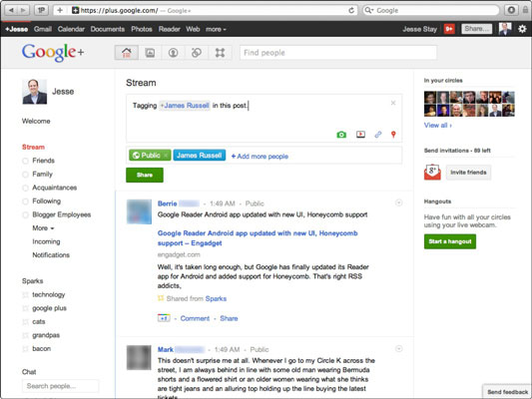532x399 pixels.
Task: Click the envelope invitation icon
Action: click(x=432, y=172)
